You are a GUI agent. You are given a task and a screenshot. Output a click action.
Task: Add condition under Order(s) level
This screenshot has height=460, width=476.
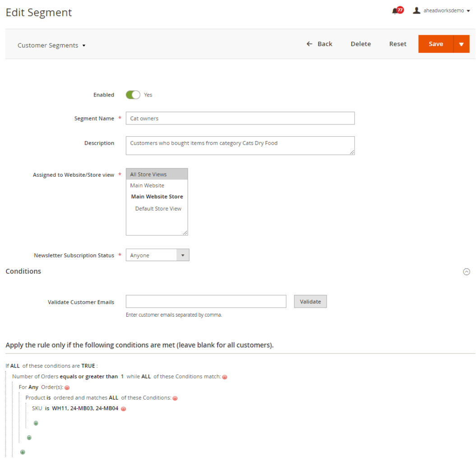29,437
